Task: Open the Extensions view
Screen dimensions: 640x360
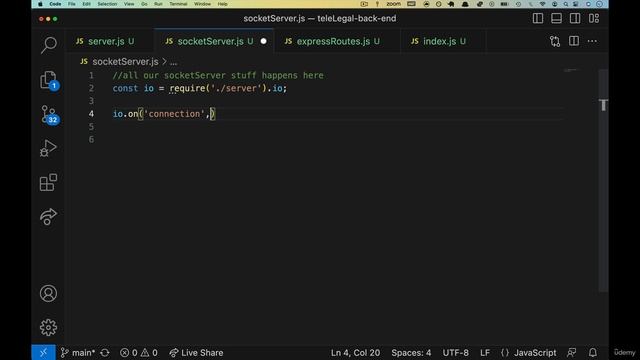Action: tap(48, 182)
